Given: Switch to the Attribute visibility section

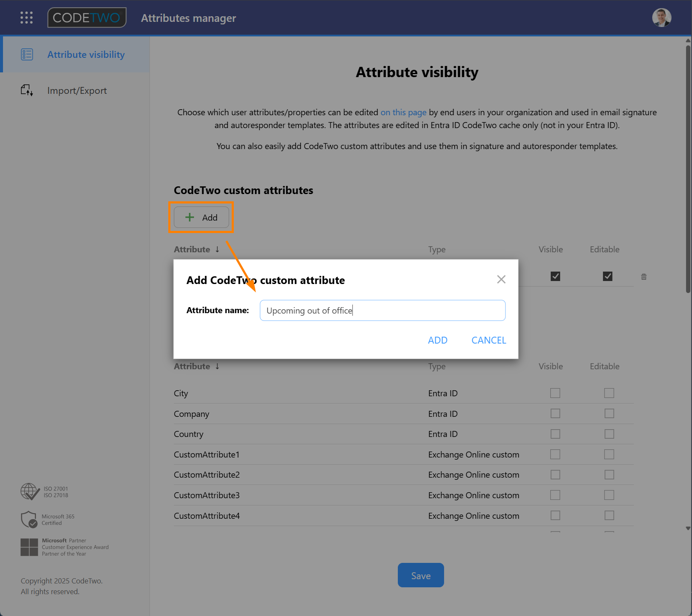Looking at the screenshot, I should [86, 54].
